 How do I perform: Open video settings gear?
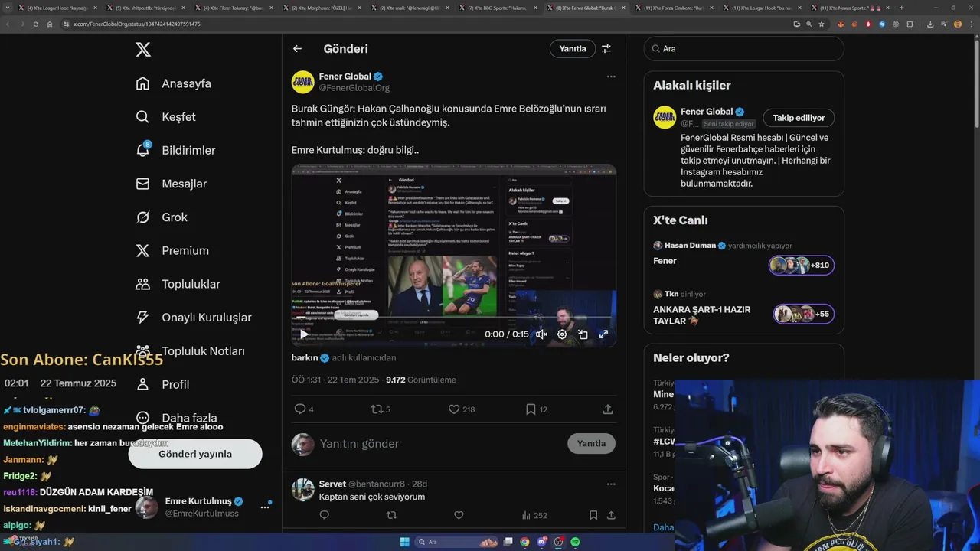[562, 334]
